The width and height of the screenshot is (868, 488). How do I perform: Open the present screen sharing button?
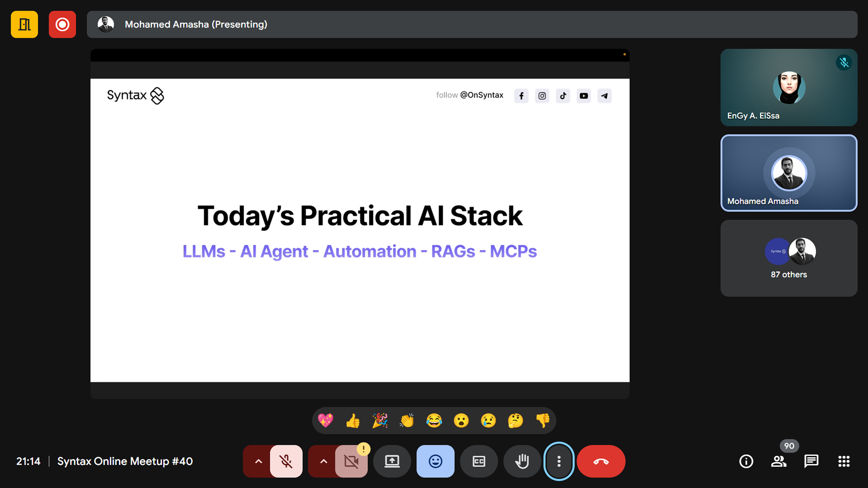click(392, 461)
